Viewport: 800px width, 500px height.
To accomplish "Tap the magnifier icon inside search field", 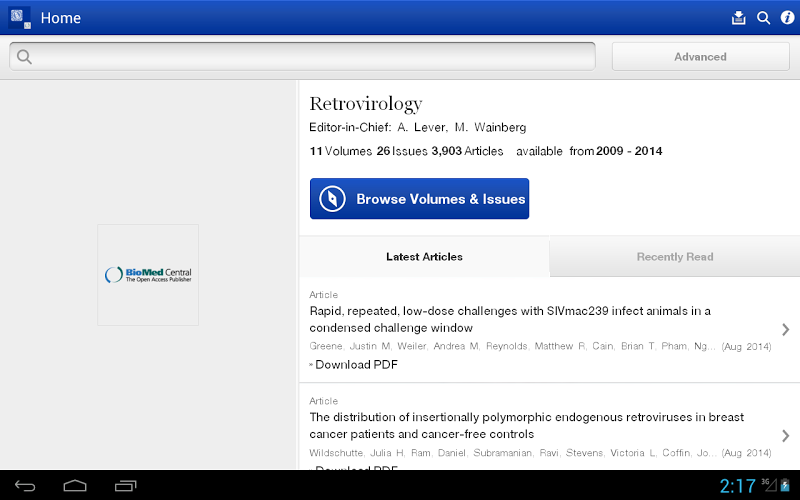I will (x=24, y=57).
